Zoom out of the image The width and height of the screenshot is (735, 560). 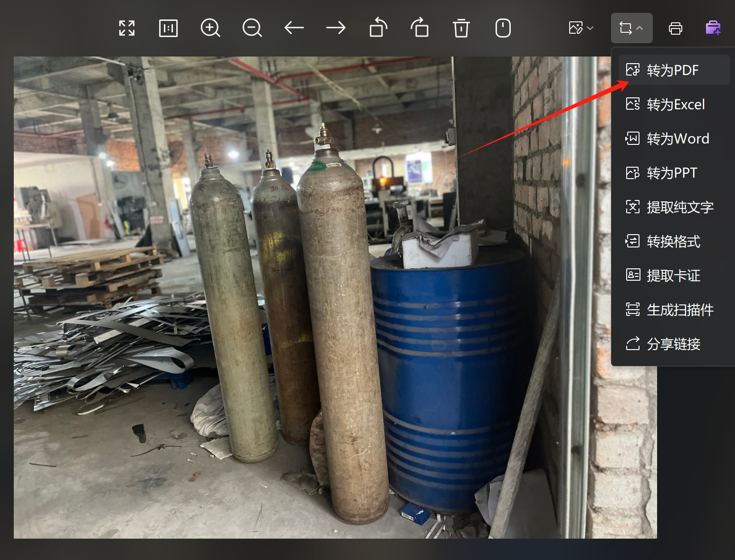252,28
